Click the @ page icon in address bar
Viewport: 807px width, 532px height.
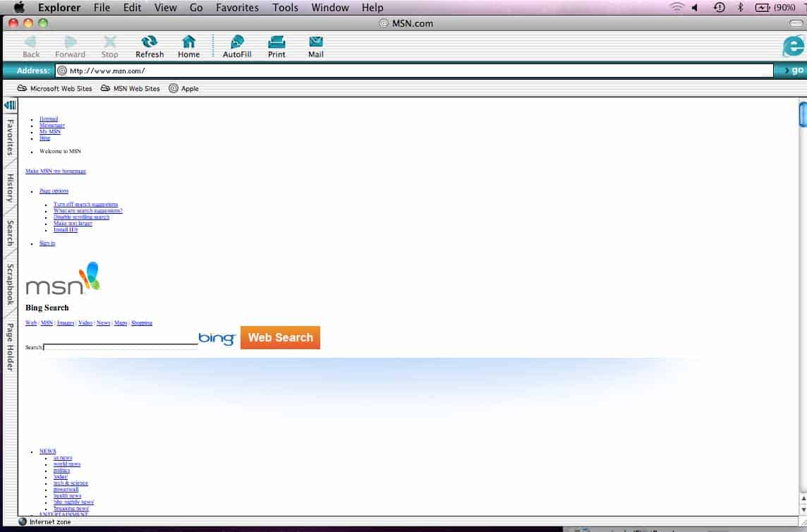(62, 71)
